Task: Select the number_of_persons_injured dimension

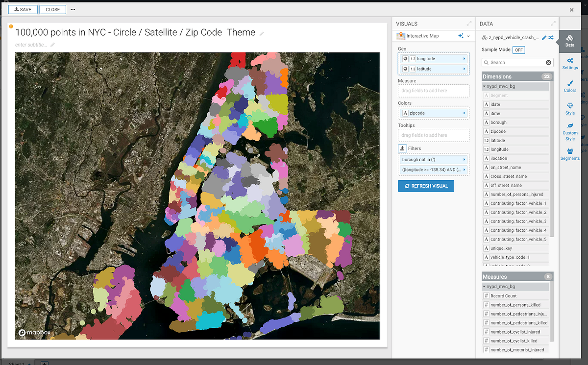Action: click(x=515, y=195)
